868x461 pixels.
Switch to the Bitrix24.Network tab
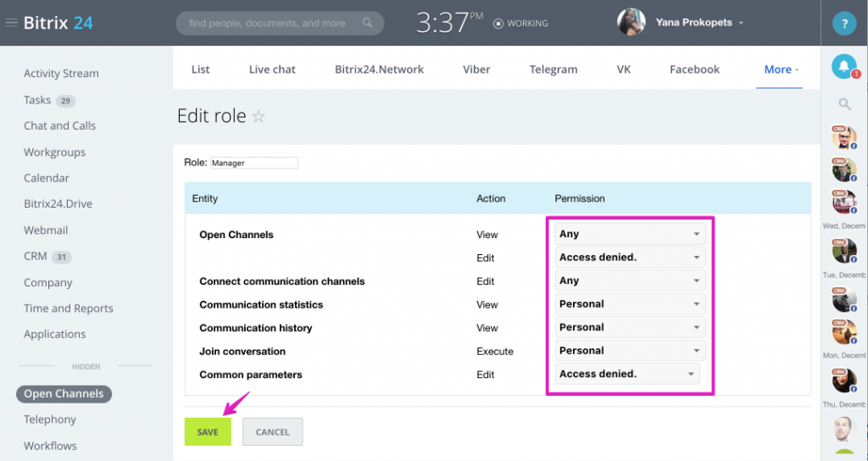click(x=379, y=69)
